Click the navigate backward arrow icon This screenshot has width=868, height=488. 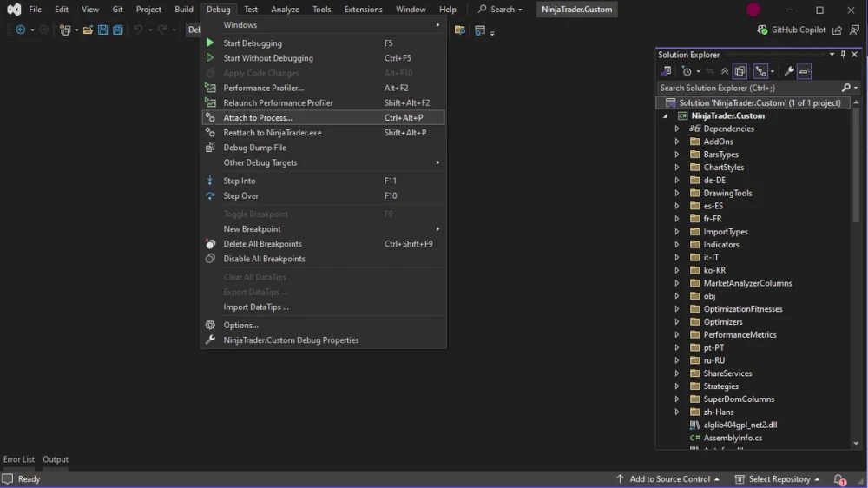click(21, 30)
